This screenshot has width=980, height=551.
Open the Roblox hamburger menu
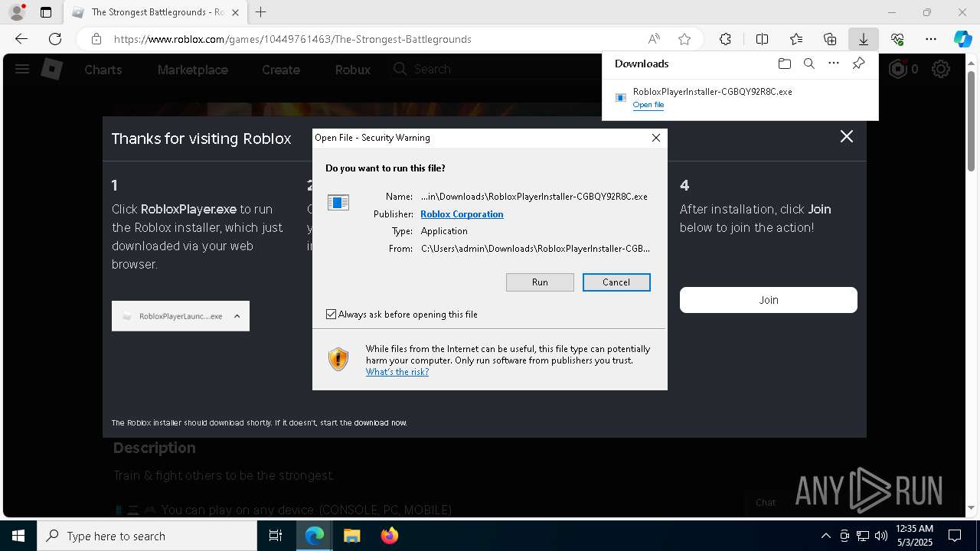[x=22, y=70]
